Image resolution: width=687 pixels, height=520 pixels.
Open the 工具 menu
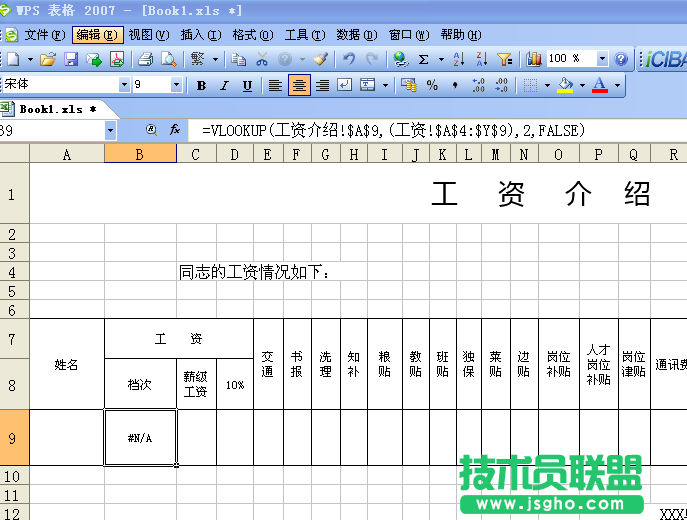pyautogui.click(x=305, y=35)
